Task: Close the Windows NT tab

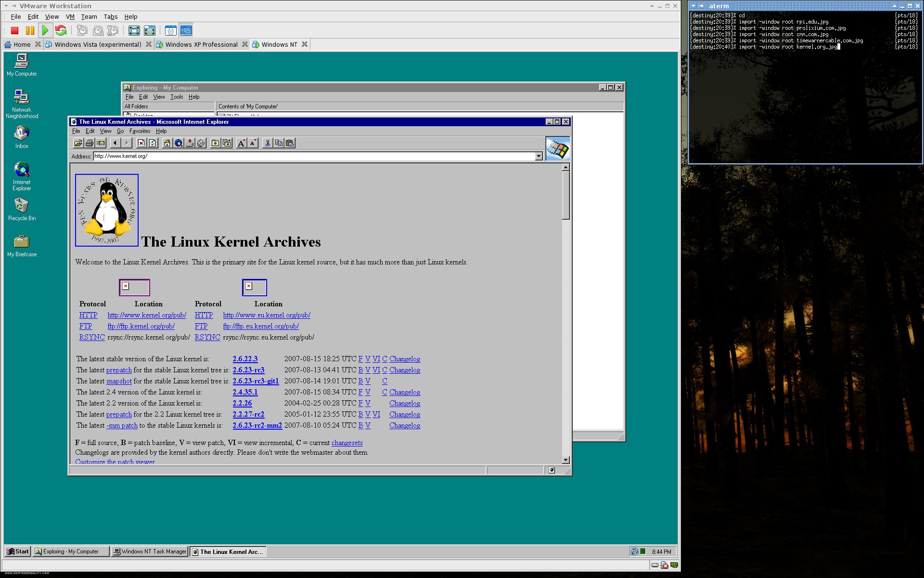Action: [x=305, y=44]
